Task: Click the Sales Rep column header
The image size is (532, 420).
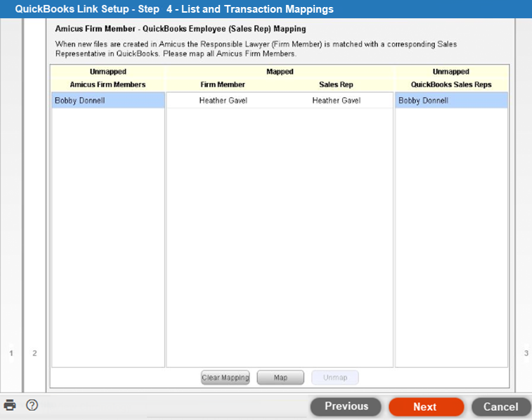Action: click(336, 84)
